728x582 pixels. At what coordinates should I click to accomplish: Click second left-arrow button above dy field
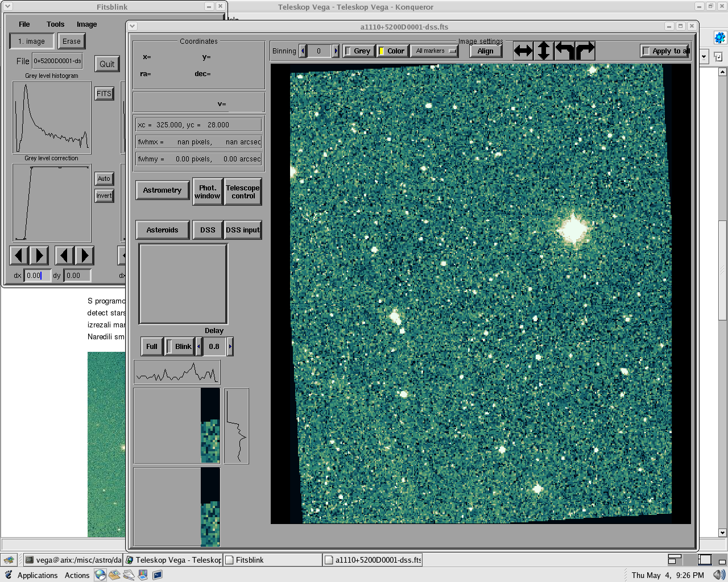click(64, 255)
